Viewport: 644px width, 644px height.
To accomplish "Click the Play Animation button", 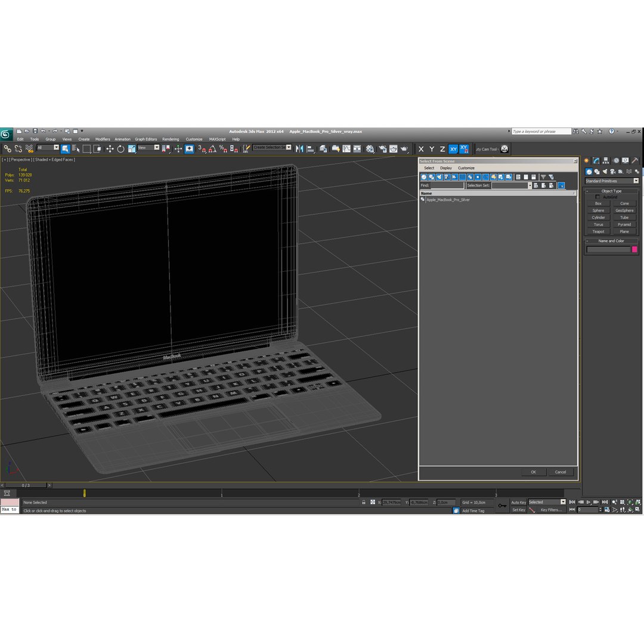I will coord(588,502).
